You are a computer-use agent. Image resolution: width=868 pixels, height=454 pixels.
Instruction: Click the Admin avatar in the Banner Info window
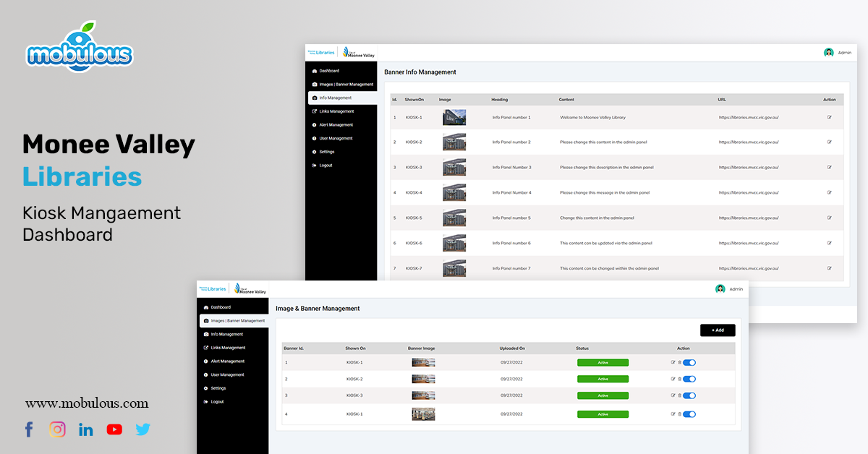pos(828,53)
